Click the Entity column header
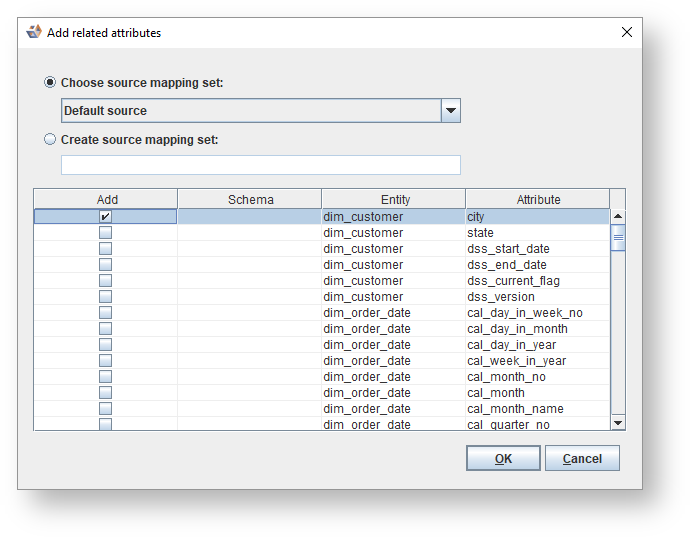The height and width of the screenshot is (538, 691). (x=395, y=199)
